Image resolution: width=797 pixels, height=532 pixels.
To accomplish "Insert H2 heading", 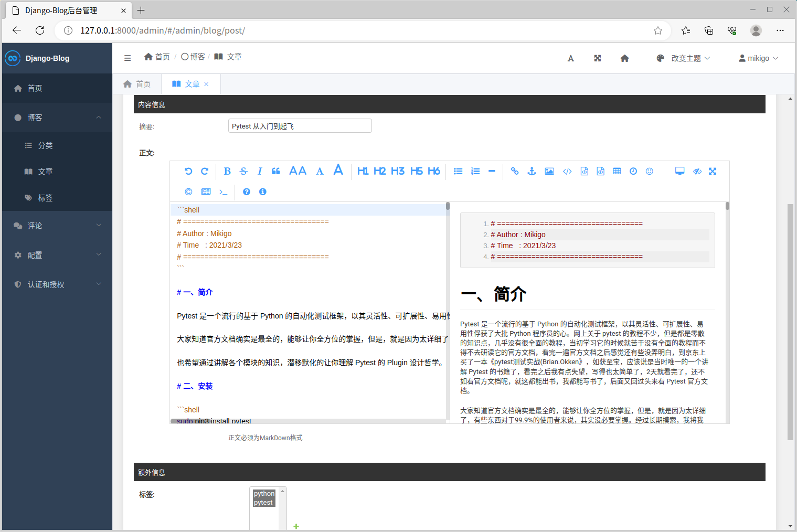I will click(380, 171).
